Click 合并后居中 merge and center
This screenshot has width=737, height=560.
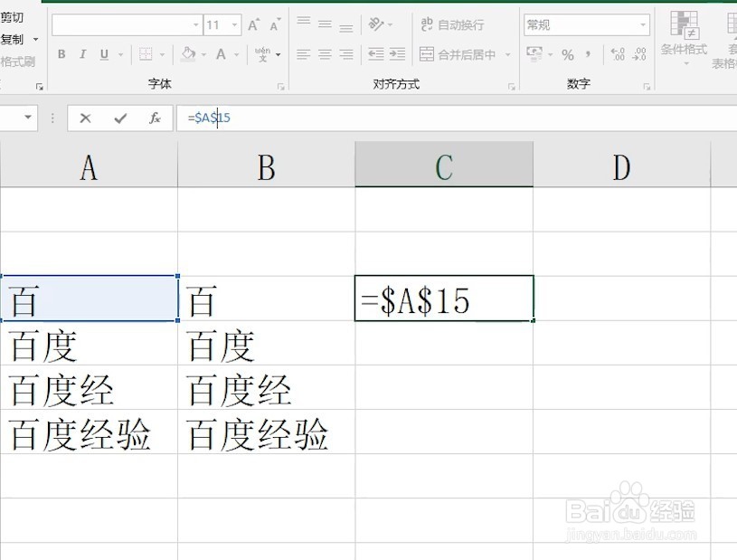pos(458,54)
